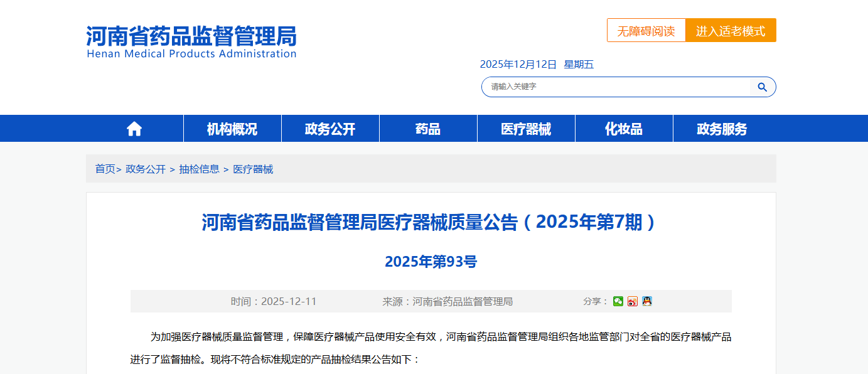This screenshot has height=374, width=868.
Task: Click 医疗器械 in the breadcrumb path
Action: [253, 169]
